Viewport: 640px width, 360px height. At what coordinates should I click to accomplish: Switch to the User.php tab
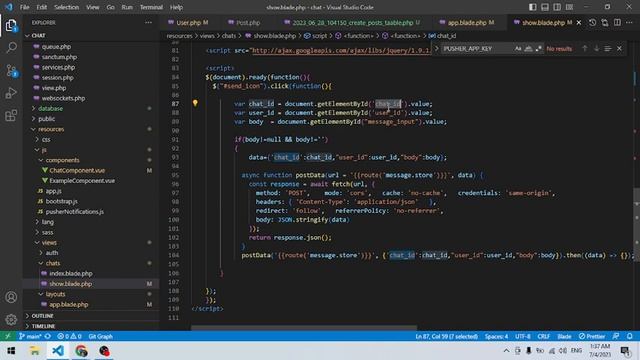[x=188, y=23]
